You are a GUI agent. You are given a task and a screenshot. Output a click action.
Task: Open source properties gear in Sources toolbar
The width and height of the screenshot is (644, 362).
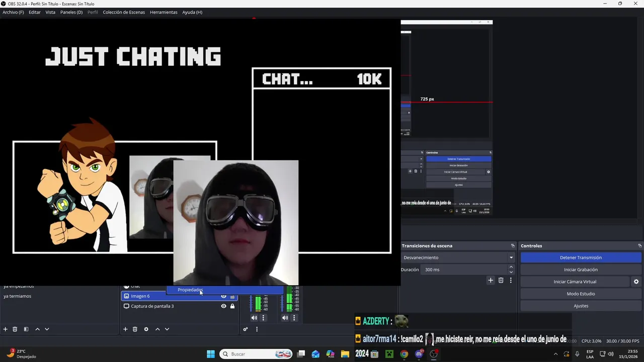(x=146, y=329)
